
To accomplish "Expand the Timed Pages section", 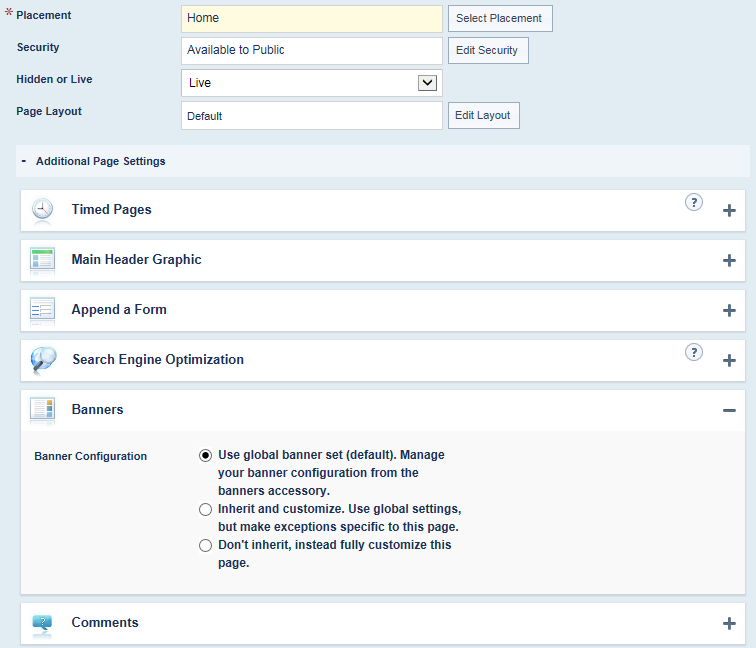I will tap(729, 210).
